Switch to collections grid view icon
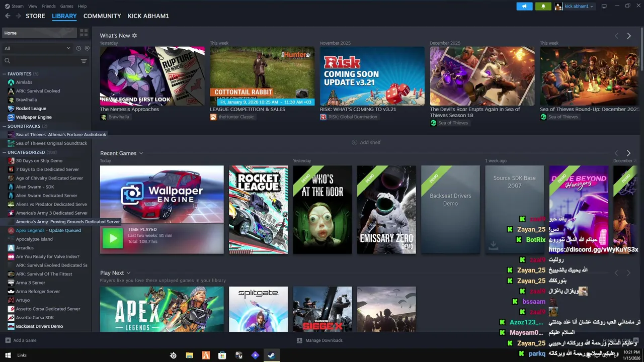Viewport: 644px width, 362px height. (84, 33)
